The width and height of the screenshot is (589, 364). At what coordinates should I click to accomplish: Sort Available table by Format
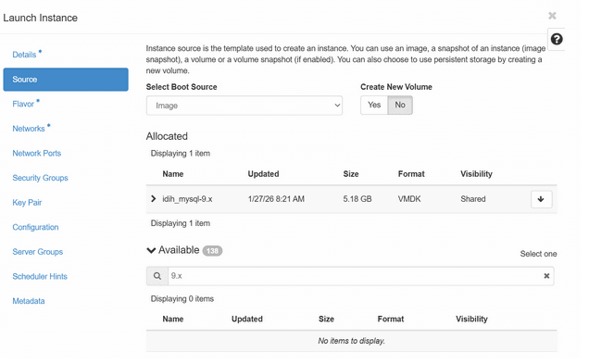point(391,319)
